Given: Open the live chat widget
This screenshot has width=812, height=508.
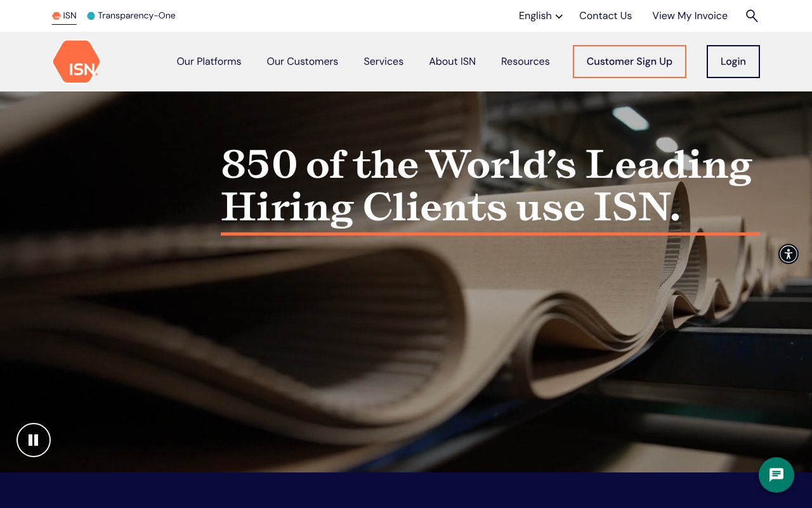Looking at the screenshot, I should pos(776,475).
